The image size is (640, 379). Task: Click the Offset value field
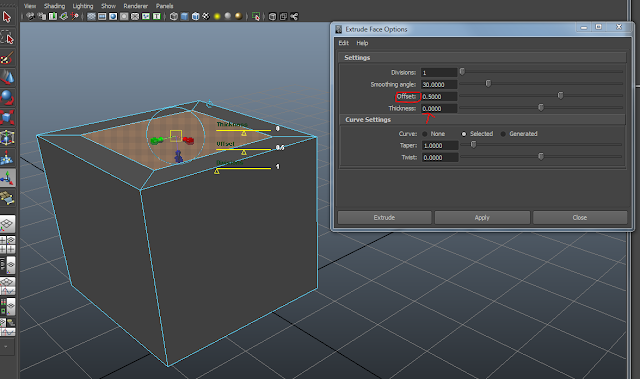(439, 96)
